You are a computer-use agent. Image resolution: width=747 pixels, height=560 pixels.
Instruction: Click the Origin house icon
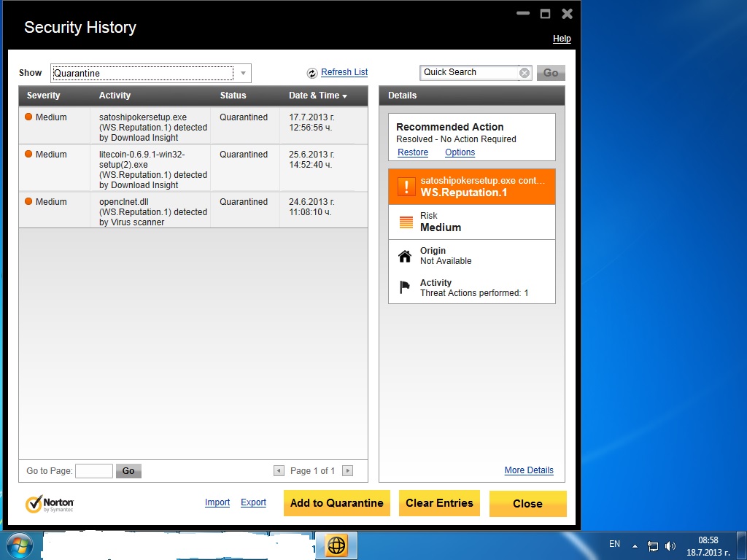405,256
